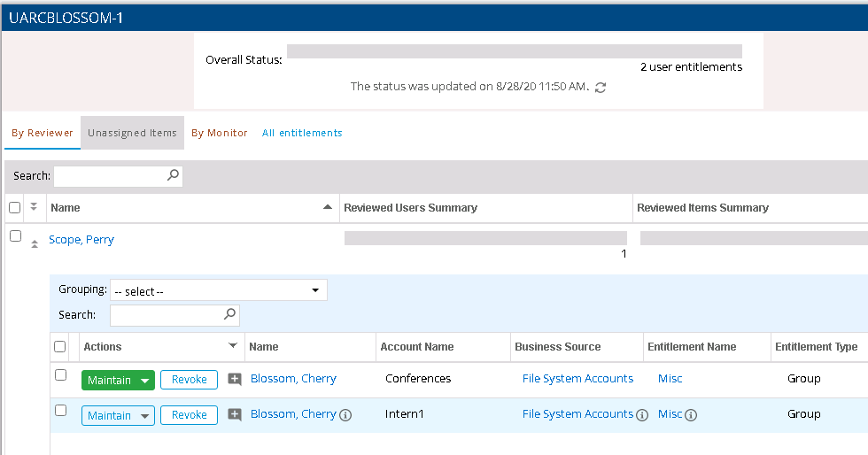Open the All entitlements tab
This screenshot has width=868, height=455.
302,133
